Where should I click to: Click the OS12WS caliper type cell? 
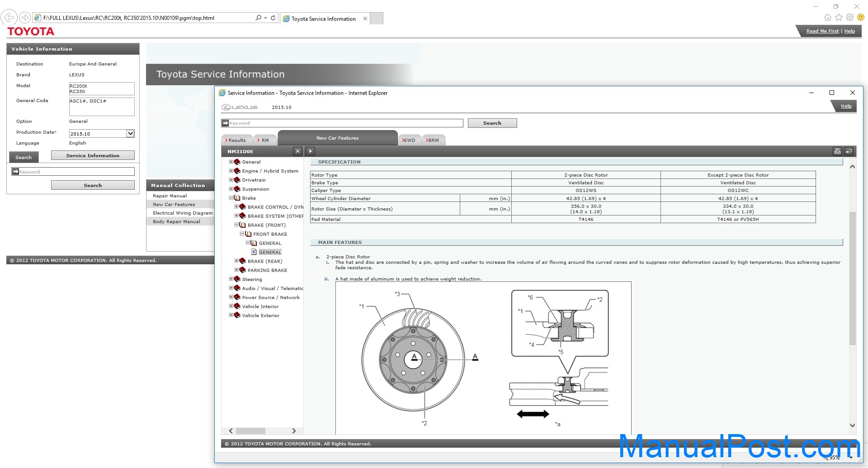[586, 190]
